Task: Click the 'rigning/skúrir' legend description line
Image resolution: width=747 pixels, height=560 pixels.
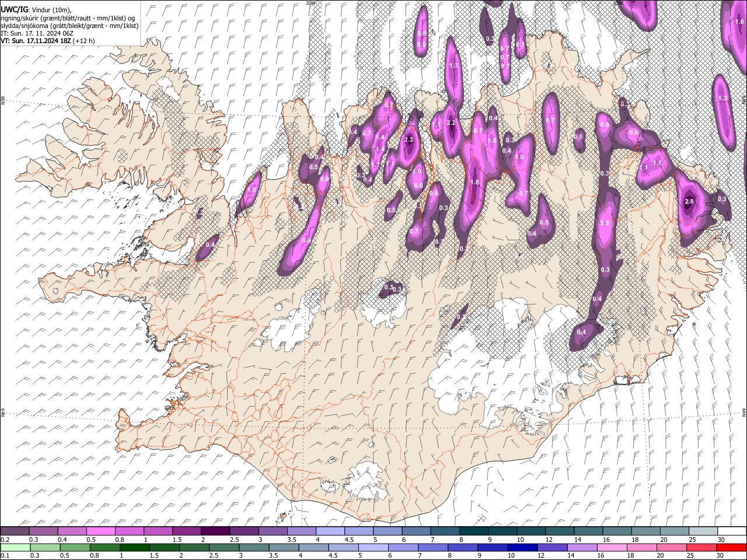Action: [67, 17]
